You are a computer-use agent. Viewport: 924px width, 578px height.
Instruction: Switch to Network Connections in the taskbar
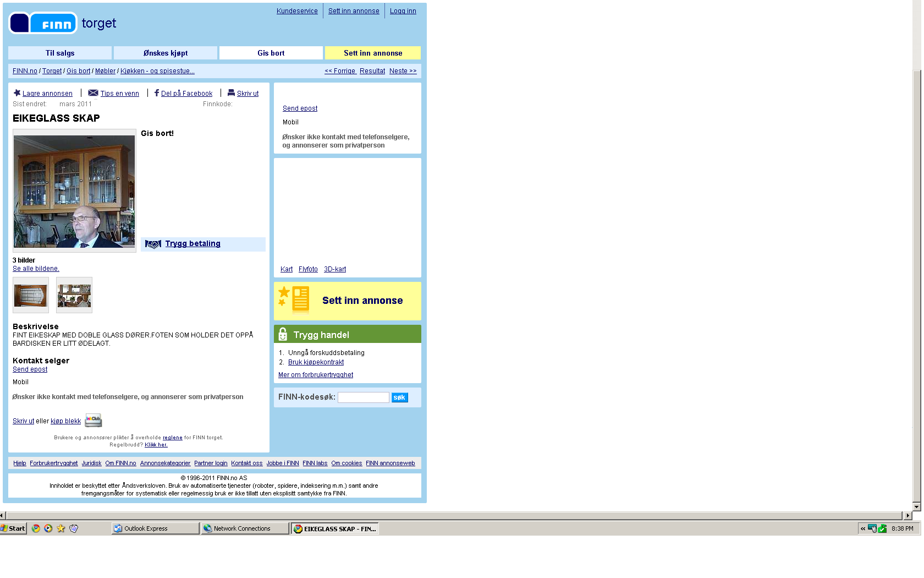tap(245, 528)
